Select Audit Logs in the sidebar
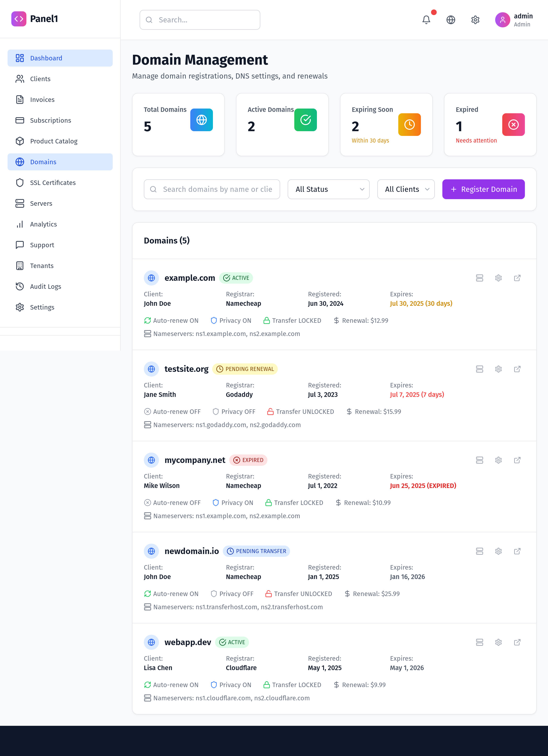Screen dimensions: 548x756 pos(45,286)
